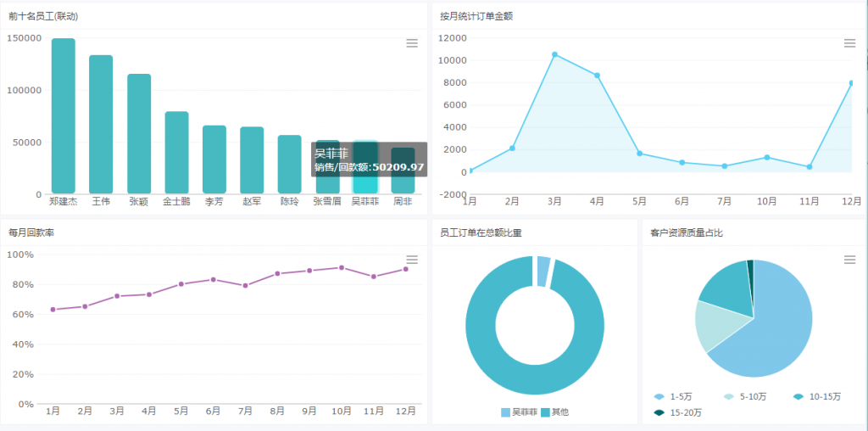
Task: Select the small 吴菲菲 slice of donut chart
Action: pos(543,271)
